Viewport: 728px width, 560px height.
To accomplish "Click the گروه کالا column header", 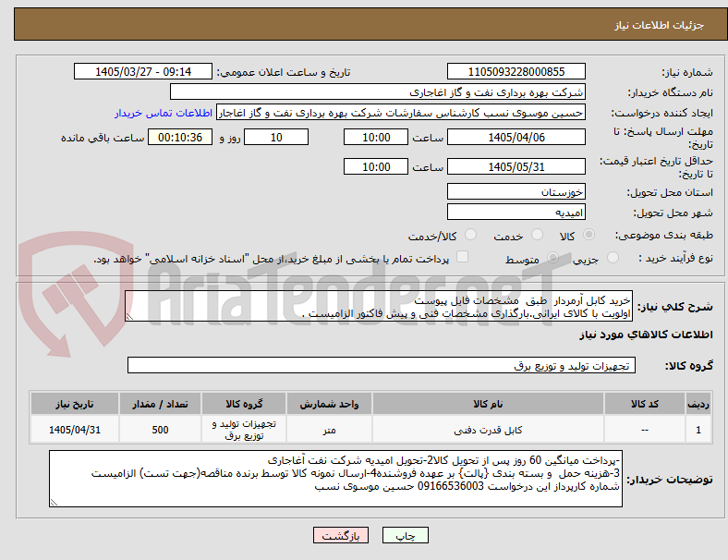I will point(244,404).
